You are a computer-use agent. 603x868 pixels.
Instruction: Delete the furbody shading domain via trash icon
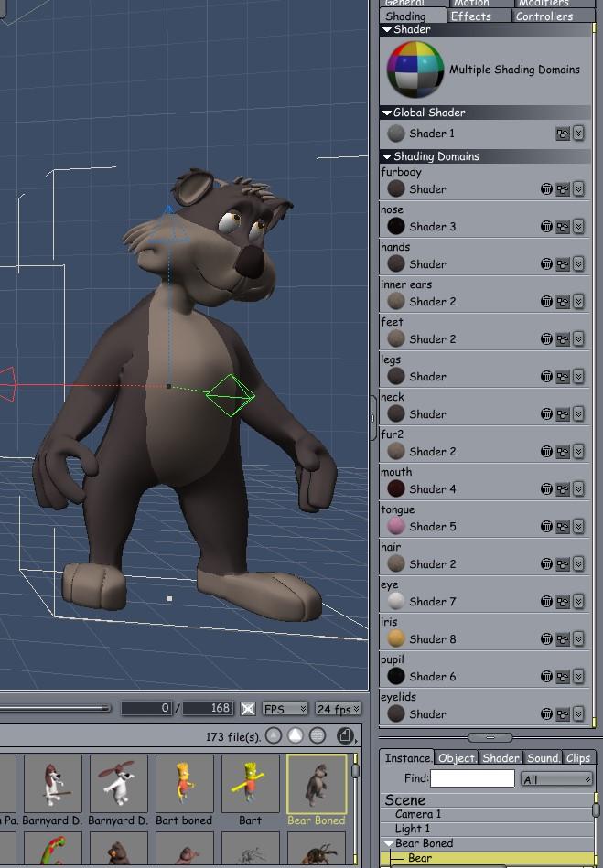coord(546,189)
